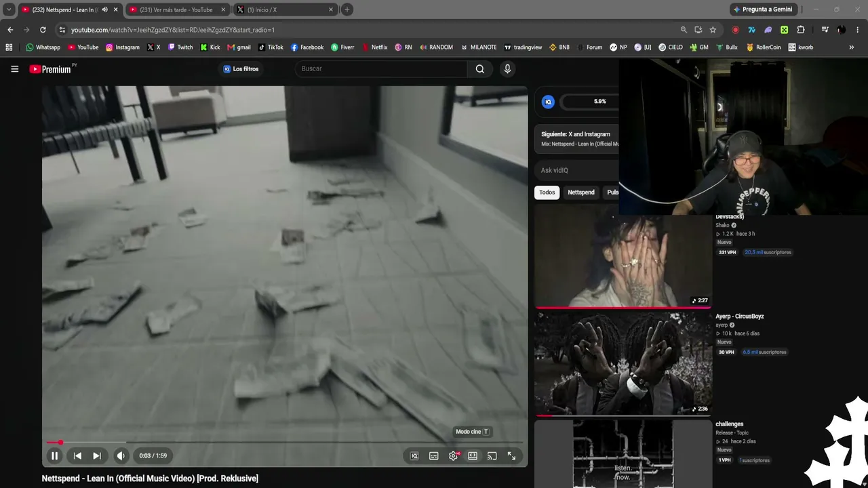868x488 pixels.
Task: Open the Chrome extensions puzzle menu
Action: (801, 30)
